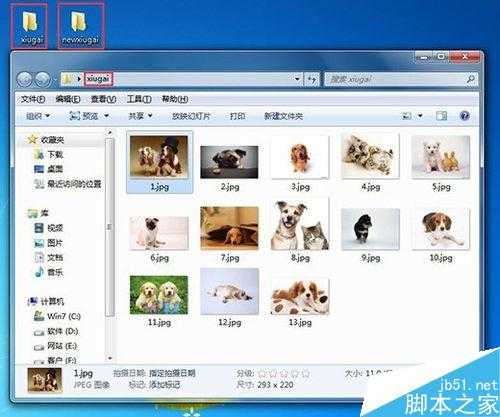Click 新建文件夹 button
Viewport: 500px width, 417px height.
tap(283, 116)
